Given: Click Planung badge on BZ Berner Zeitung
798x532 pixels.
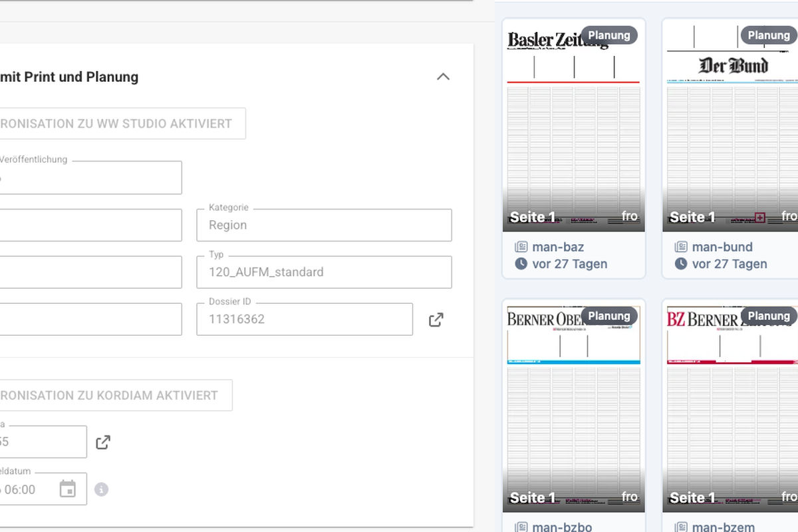Looking at the screenshot, I should tap(769, 316).
